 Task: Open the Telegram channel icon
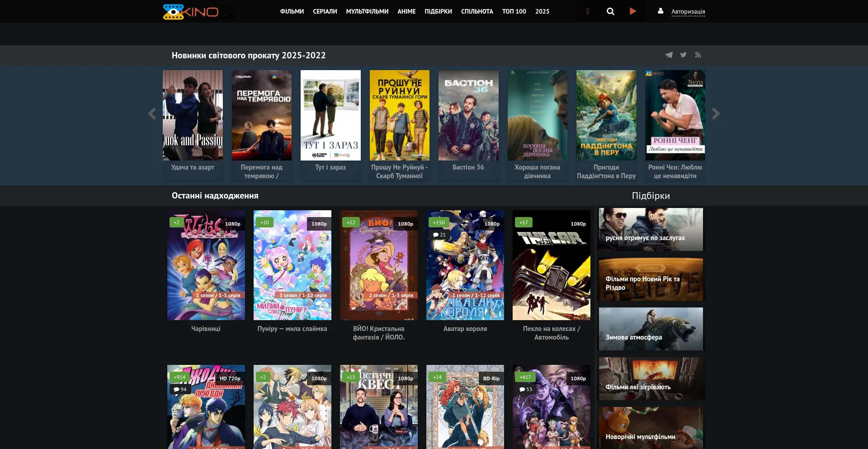click(669, 55)
